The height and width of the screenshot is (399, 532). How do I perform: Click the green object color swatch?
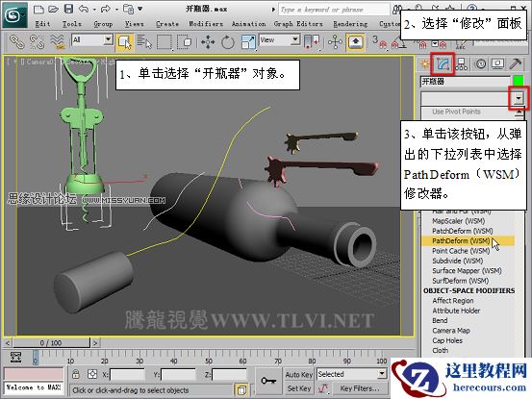tap(519, 81)
